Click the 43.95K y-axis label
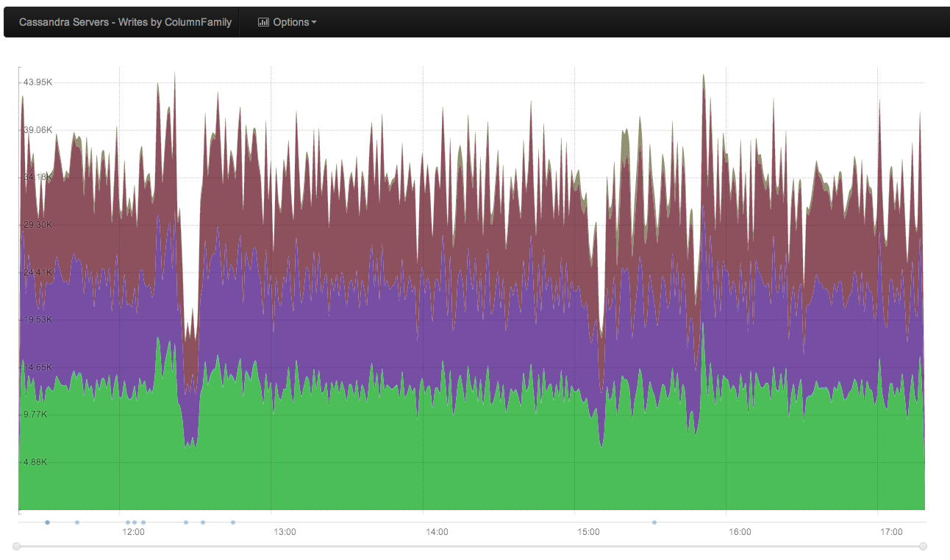 (x=38, y=82)
